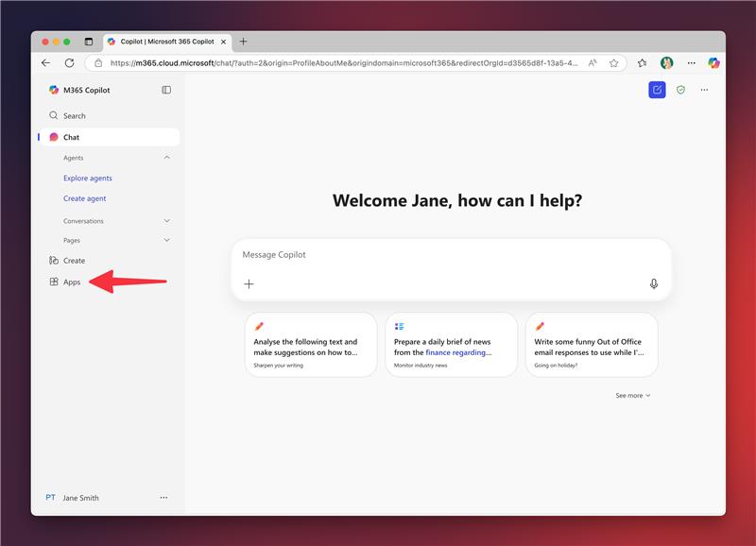
Task: Activate the microphone voice input
Action: point(654,283)
